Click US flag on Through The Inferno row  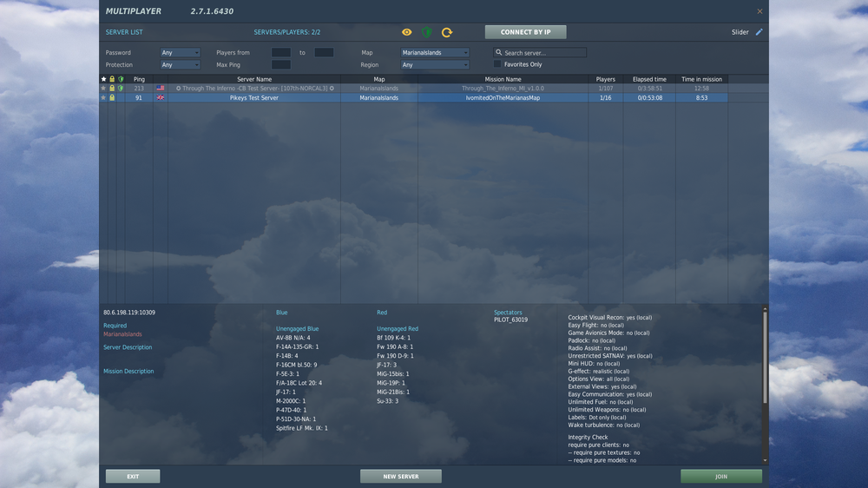161,88
